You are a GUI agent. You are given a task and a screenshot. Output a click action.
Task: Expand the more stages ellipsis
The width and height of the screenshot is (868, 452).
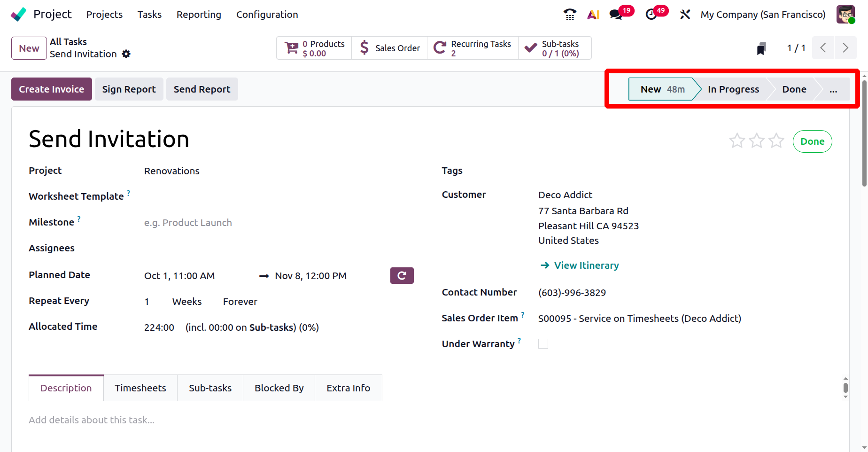833,89
